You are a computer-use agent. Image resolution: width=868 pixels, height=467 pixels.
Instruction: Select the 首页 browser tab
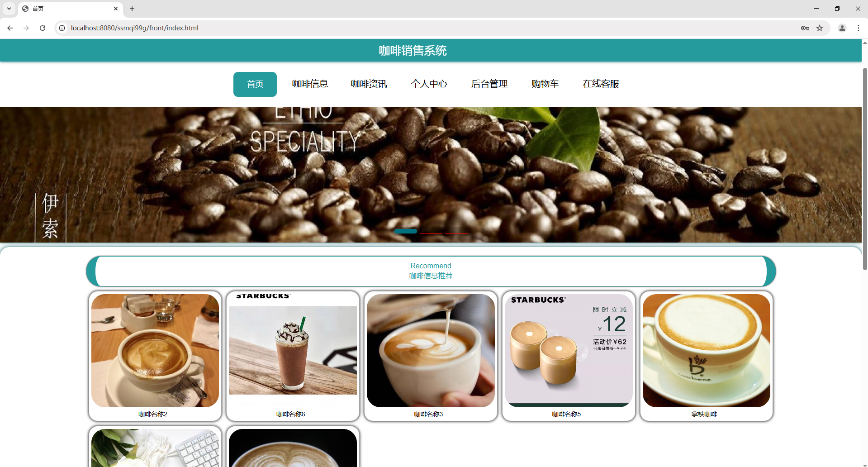point(70,9)
